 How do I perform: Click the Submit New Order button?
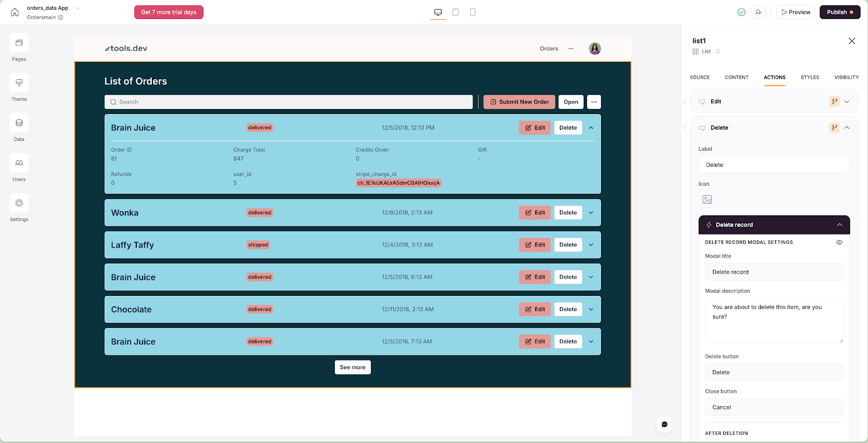(x=519, y=102)
